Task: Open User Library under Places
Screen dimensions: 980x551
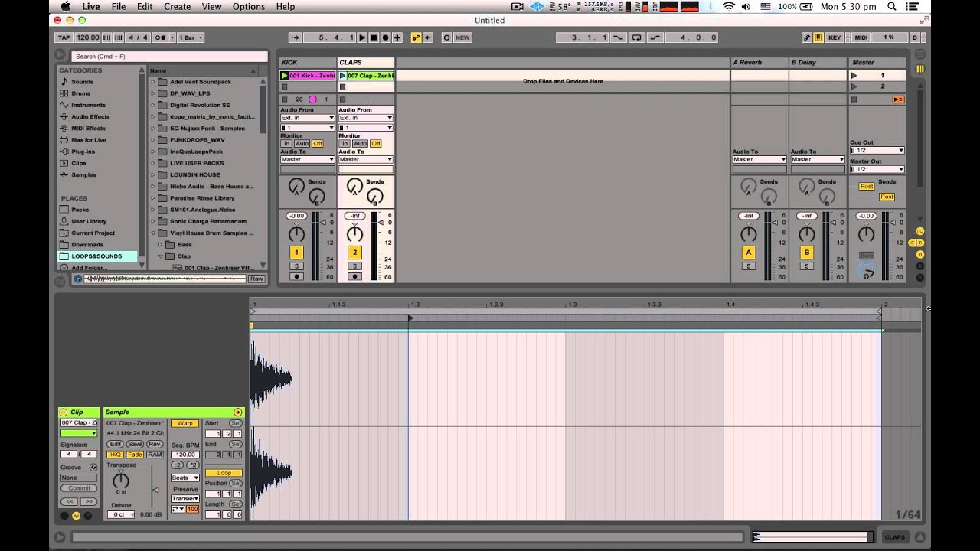Action: pos(89,221)
